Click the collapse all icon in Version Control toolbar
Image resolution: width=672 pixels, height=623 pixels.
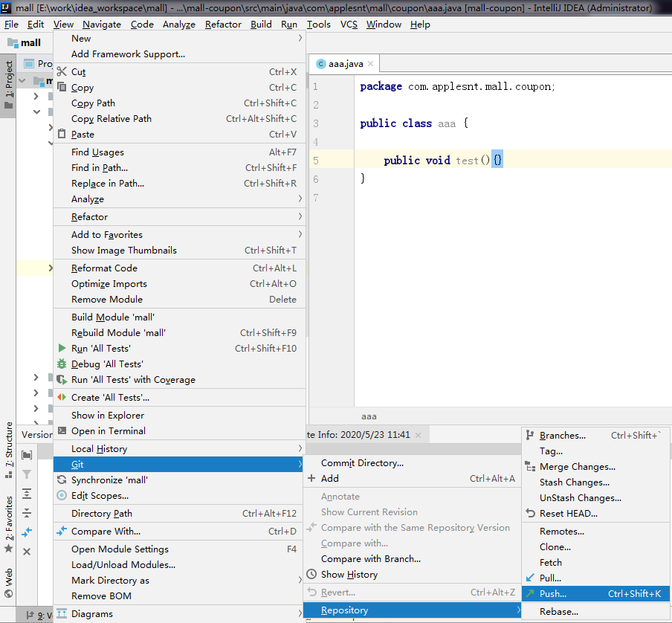point(27,512)
